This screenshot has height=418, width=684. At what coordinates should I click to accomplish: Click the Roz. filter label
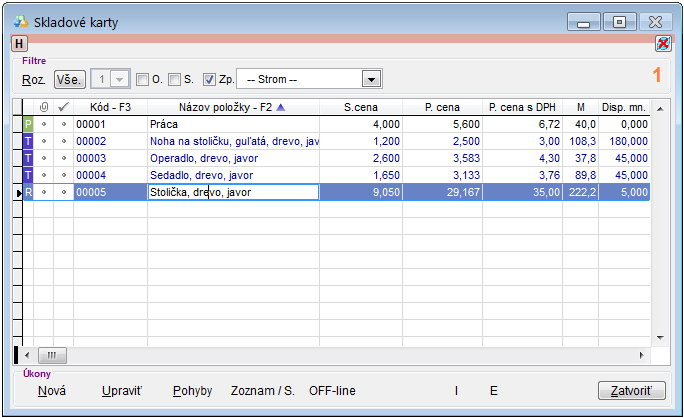[33, 80]
